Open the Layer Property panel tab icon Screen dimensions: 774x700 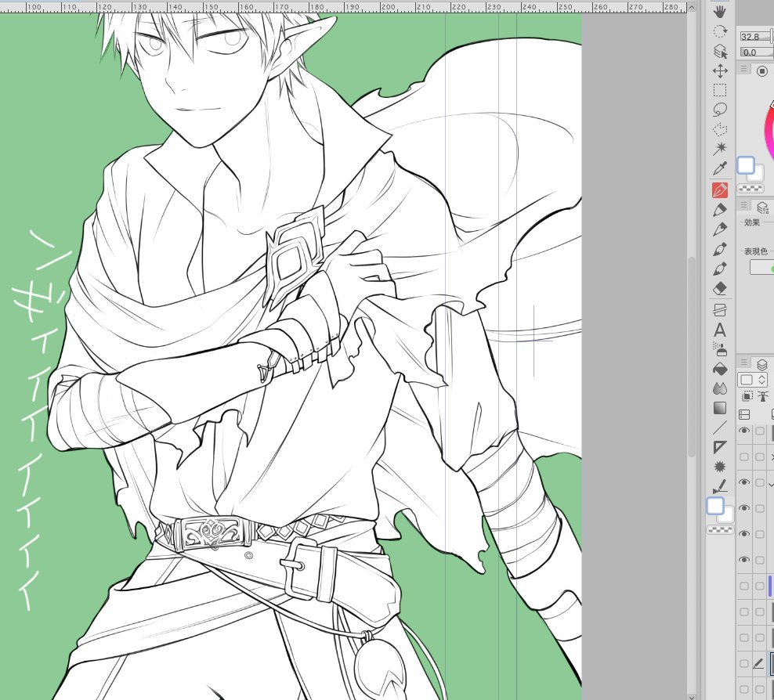click(763, 207)
